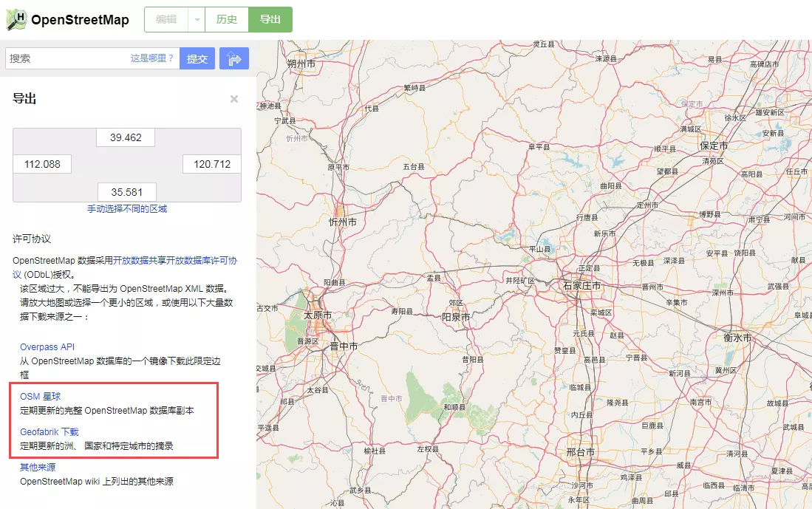Image resolution: width=812 pixels, height=509 pixels.
Task: Open the Geofabrik 下载 link
Action: pyautogui.click(x=50, y=432)
